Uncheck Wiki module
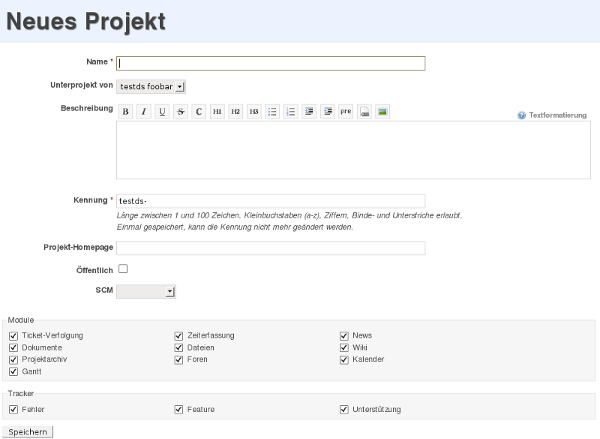600x439 pixels. tap(344, 348)
